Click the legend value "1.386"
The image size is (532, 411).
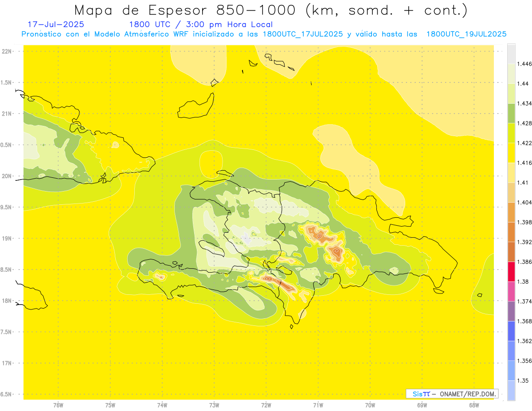(x=524, y=262)
